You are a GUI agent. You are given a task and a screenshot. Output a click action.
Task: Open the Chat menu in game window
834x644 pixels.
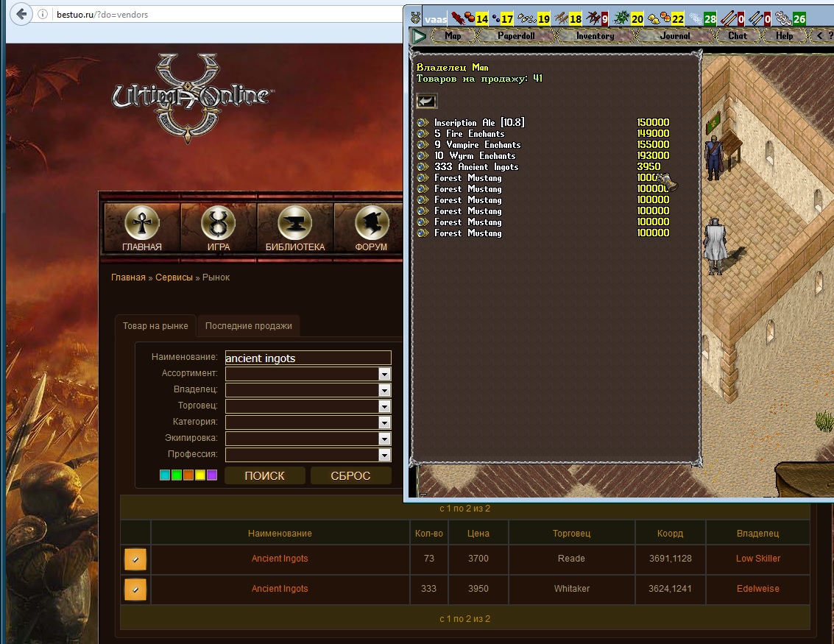pos(737,36)
